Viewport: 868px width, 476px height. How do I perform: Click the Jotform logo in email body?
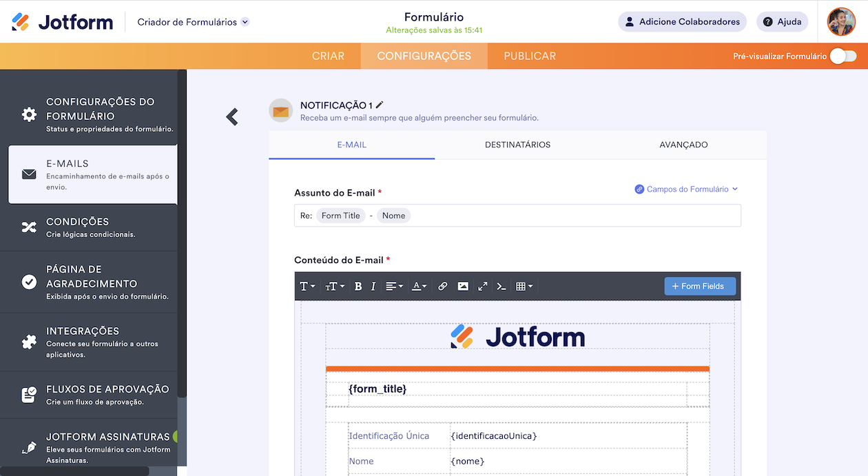(x=517, y=337)
